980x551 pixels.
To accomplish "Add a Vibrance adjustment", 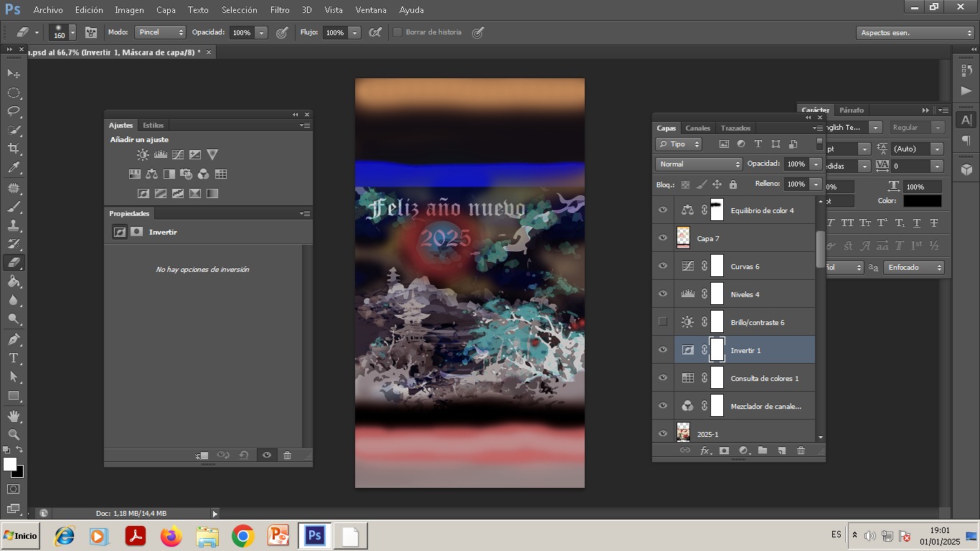I will point(212,154).
